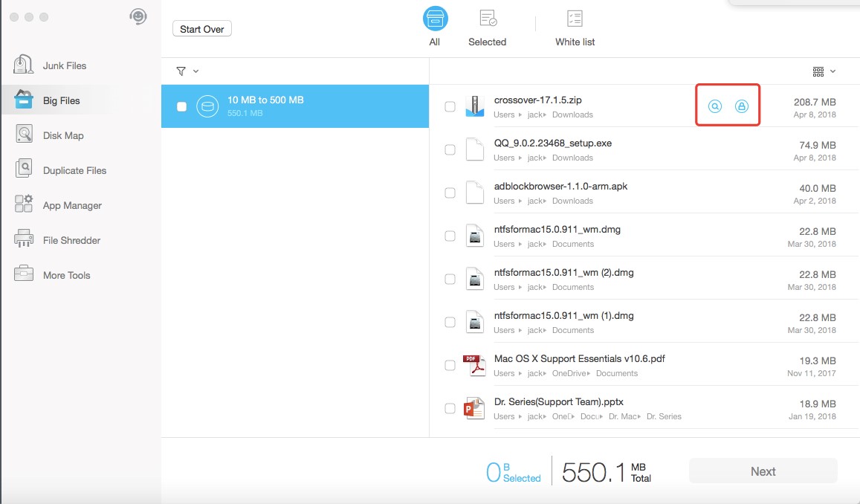The image size is (860, 504).
Task: Click the Start Over button
Action: tap(202, 29)
